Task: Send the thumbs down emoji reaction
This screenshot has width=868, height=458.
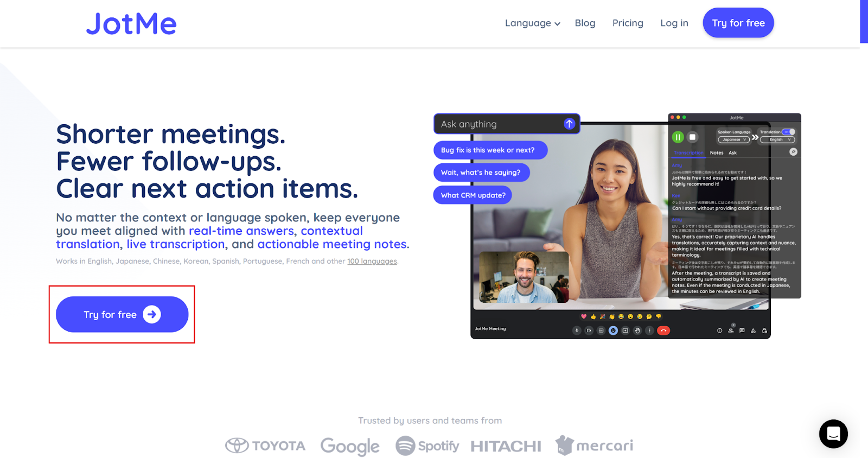Action: (659, 316)
